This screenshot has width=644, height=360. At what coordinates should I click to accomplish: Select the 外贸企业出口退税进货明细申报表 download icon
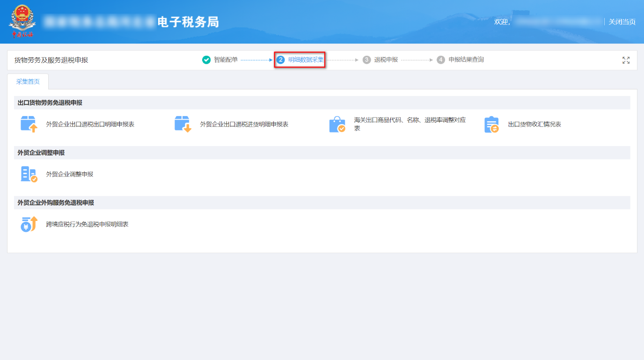point(182,124)
